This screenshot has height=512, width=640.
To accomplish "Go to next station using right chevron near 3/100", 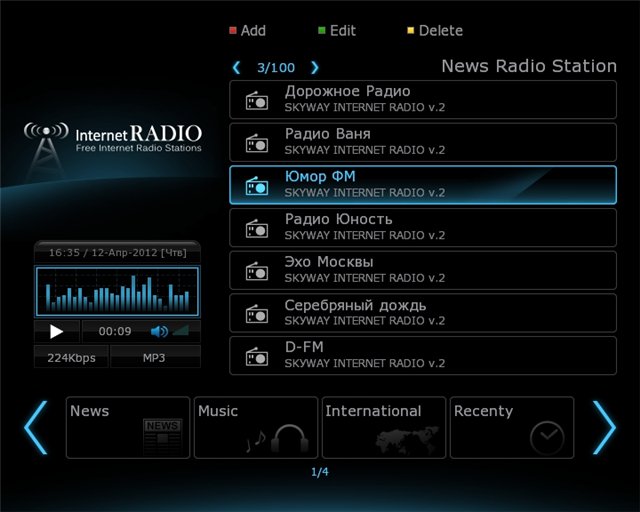I will click(314, 67).
